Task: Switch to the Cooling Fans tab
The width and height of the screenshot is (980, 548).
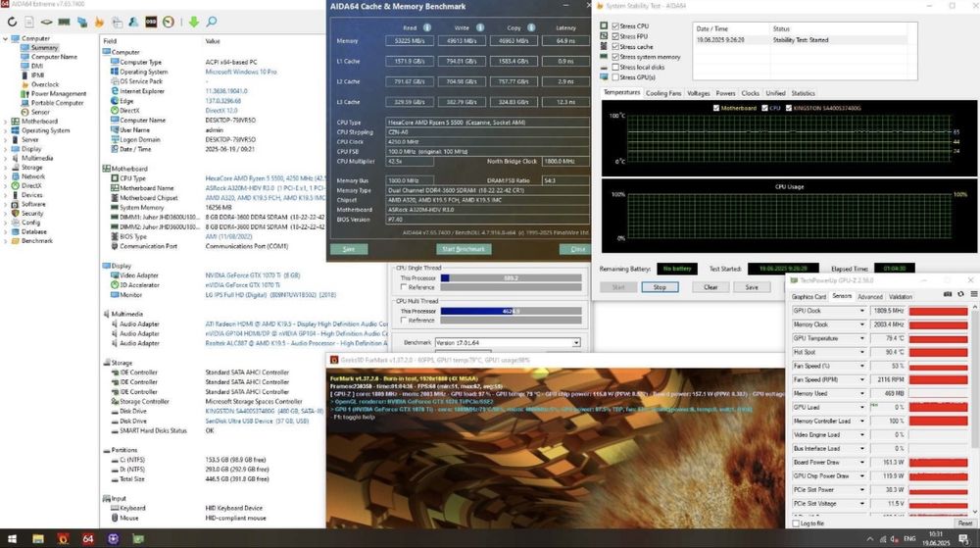Action: coord(663,93)
